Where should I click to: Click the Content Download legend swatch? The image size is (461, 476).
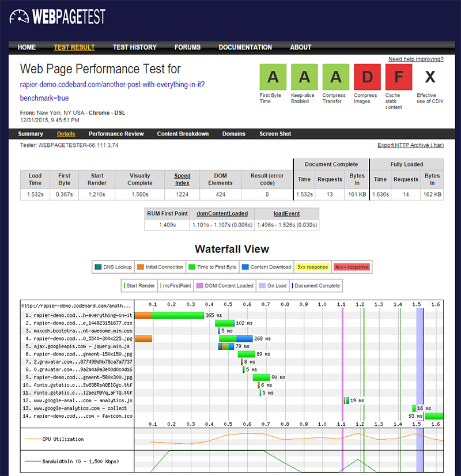tap(245, 267)
